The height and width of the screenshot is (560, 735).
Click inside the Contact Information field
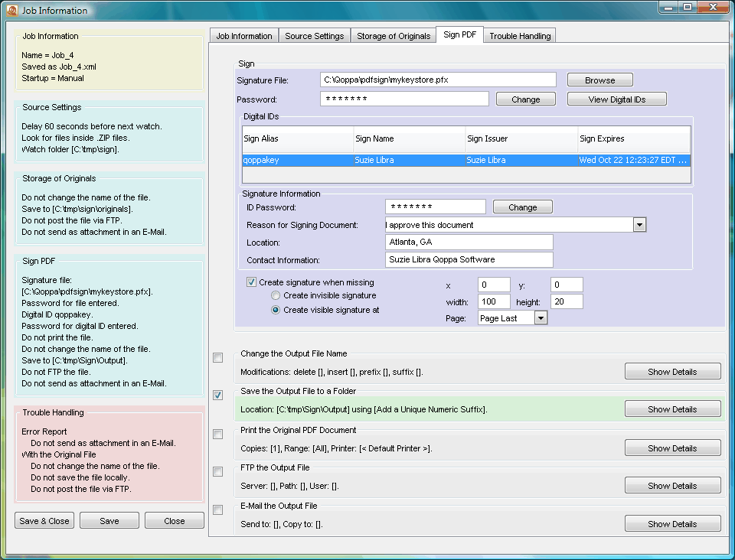pyautogui.click(x=469, y=259)
